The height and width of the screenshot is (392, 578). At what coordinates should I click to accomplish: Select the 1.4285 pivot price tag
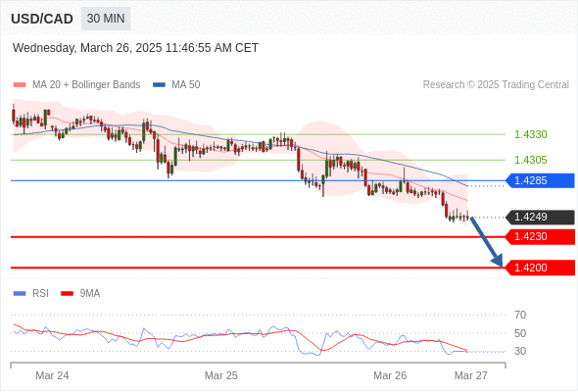click(540, 180)
